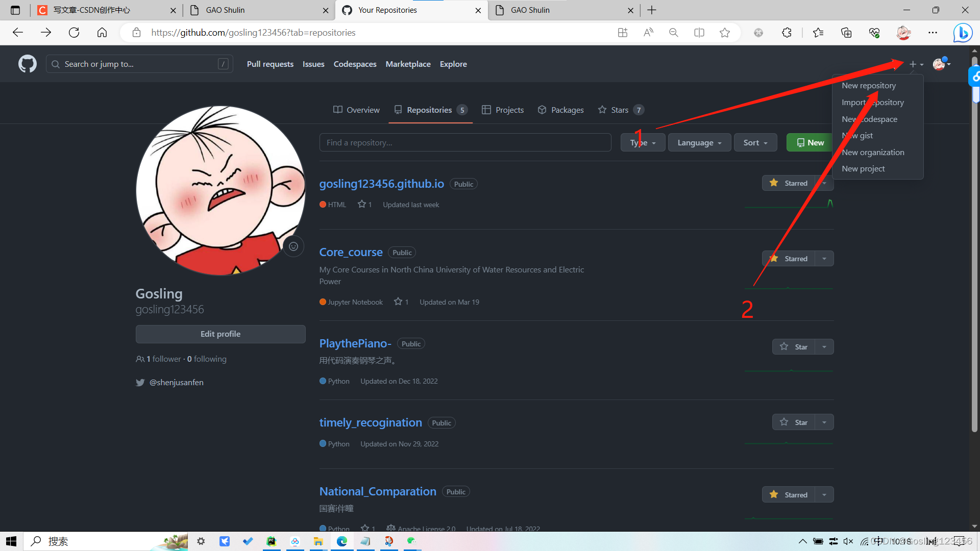The image size is (980, 551).
Task: Add this page to favorites star icon
Action: click(725, 33)
